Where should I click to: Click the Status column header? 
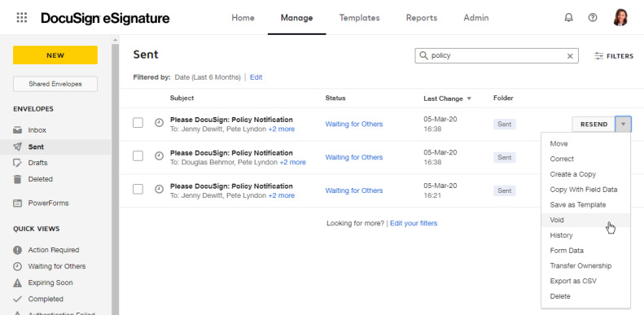click(335, 98)
